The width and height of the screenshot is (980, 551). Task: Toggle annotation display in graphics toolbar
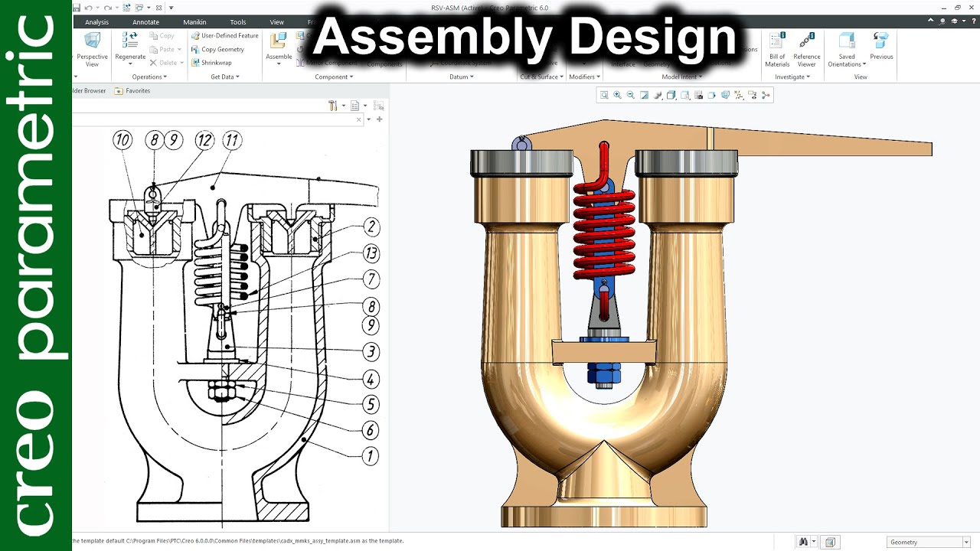tap(752, 95)
